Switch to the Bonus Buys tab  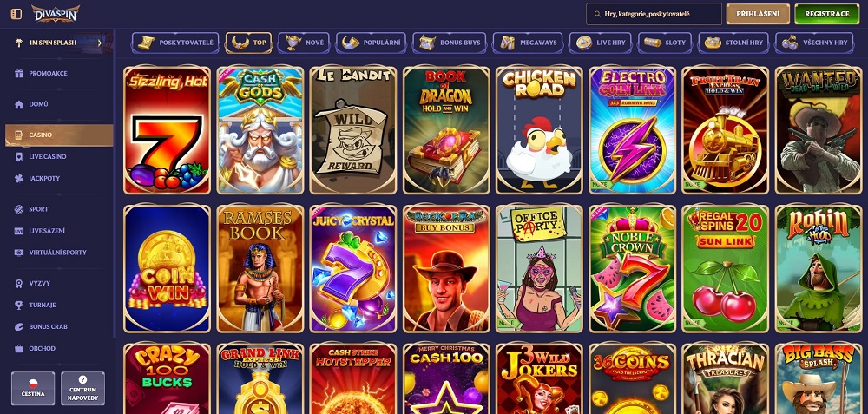click(x=451, y=43)
